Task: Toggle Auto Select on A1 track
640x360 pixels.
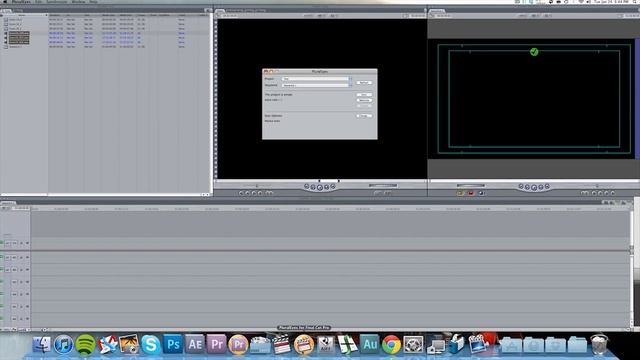Action: point(27,258)
